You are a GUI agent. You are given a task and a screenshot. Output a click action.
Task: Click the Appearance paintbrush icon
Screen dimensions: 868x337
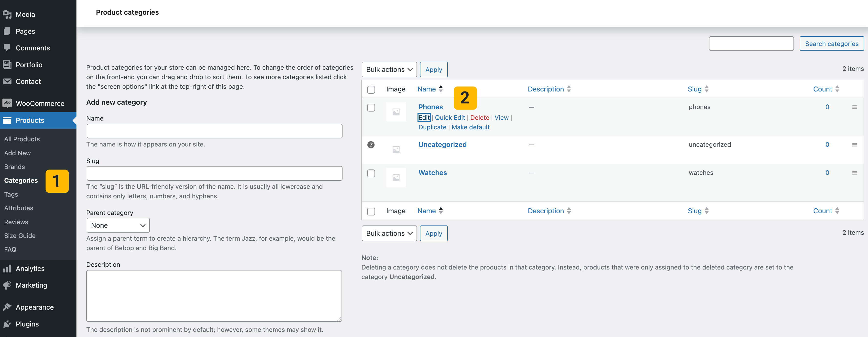7,307
